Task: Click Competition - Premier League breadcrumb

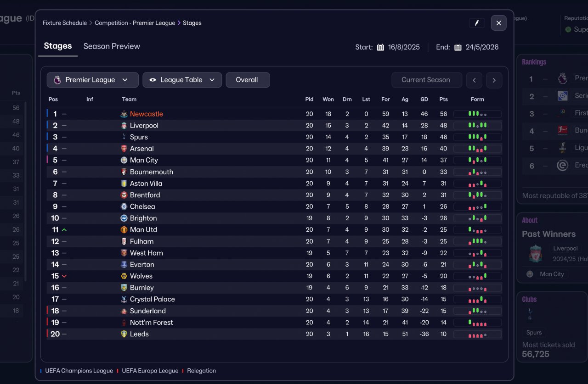Action: tap(135, 23)
